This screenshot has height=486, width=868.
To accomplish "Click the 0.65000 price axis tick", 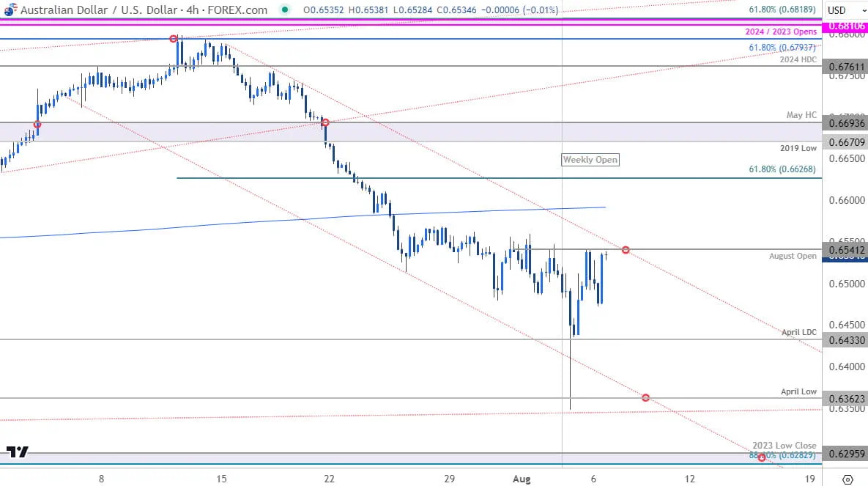I will coord(847,283).
